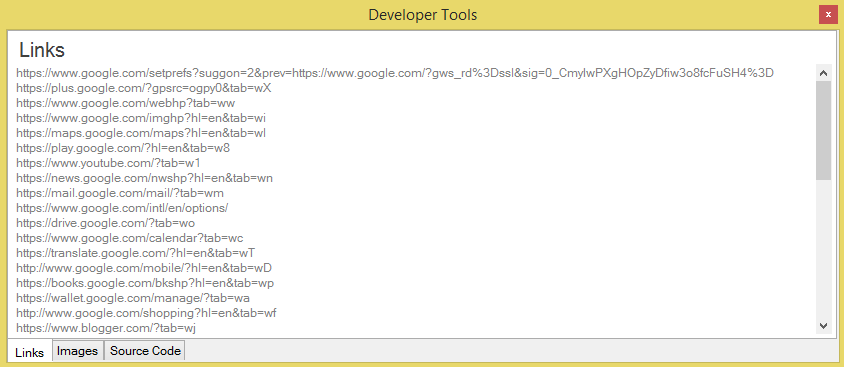
Task: Click the Links panel heading
Action: click(42, 50)
